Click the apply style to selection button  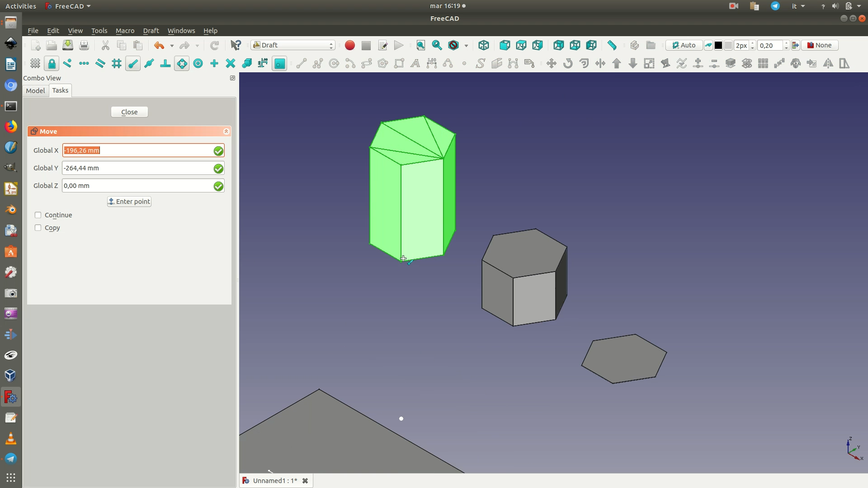click(x=796, y=45)
